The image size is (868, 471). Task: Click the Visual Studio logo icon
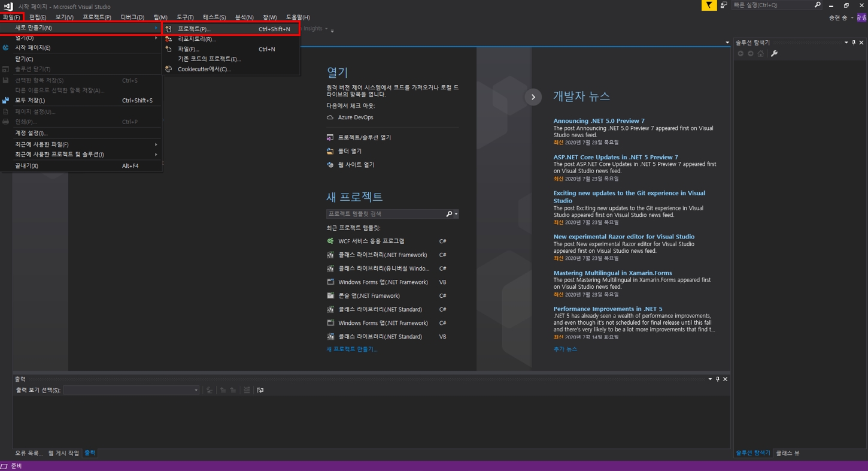(8, 6)
